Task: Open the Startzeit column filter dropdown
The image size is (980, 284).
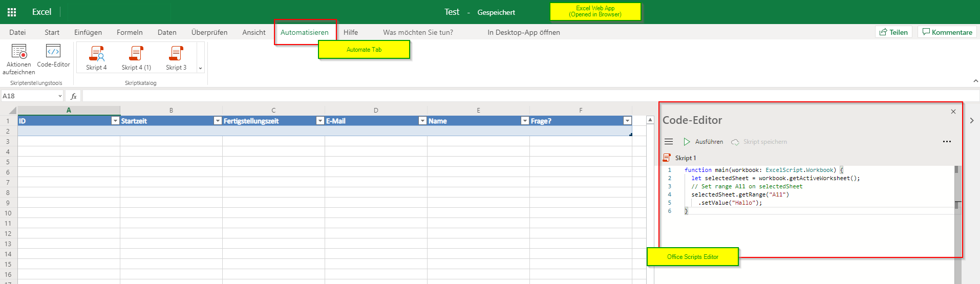Action: point(218,121)
